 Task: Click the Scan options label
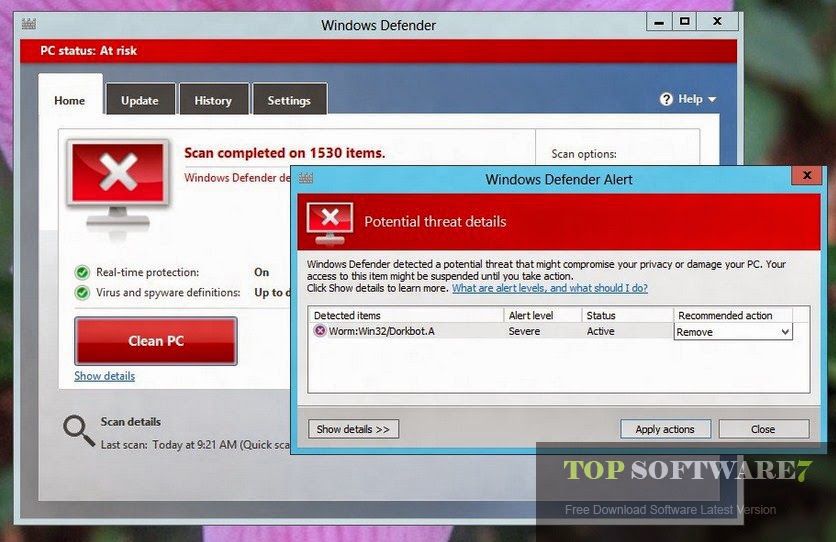(584, 154)
